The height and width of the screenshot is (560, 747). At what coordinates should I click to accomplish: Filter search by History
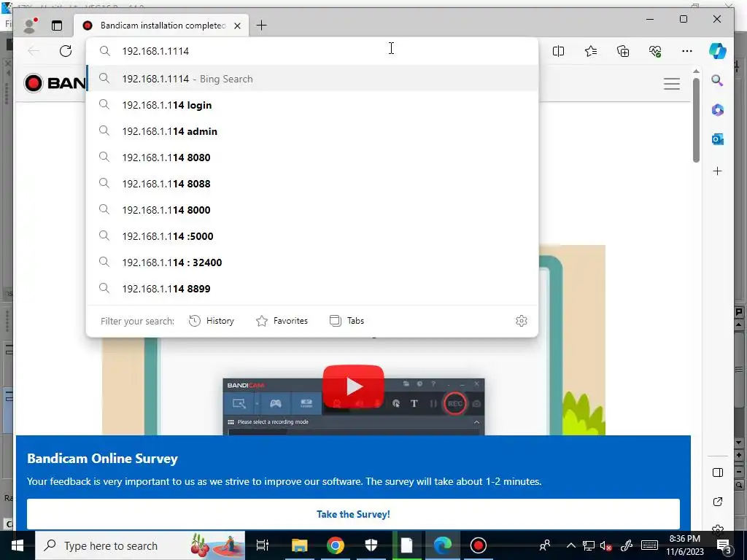[x=212, y=321]
